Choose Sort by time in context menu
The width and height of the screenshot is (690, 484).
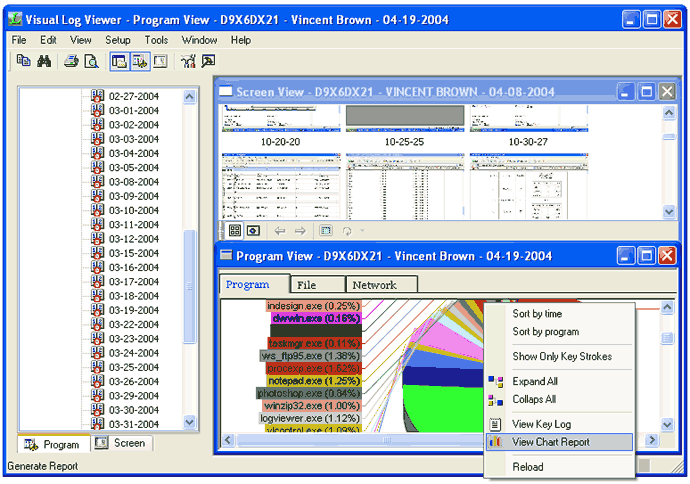[537, 314]
